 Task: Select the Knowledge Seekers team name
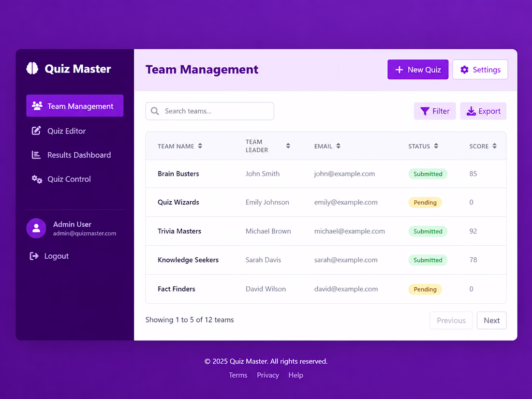tap(188, 260)
